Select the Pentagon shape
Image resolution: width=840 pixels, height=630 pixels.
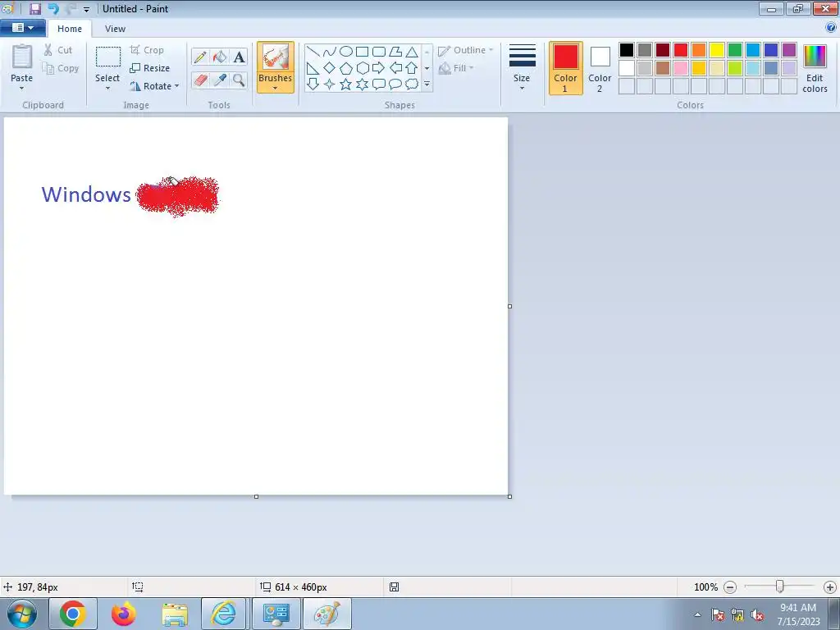coord(346,68)
